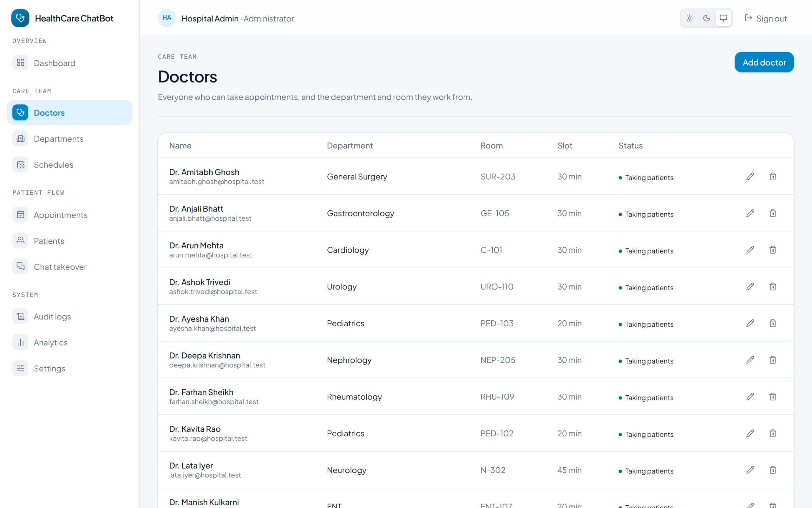Switch to light theme sun icon
The height and width of the screenshot is (508, 812).
[x=690, y=18]
